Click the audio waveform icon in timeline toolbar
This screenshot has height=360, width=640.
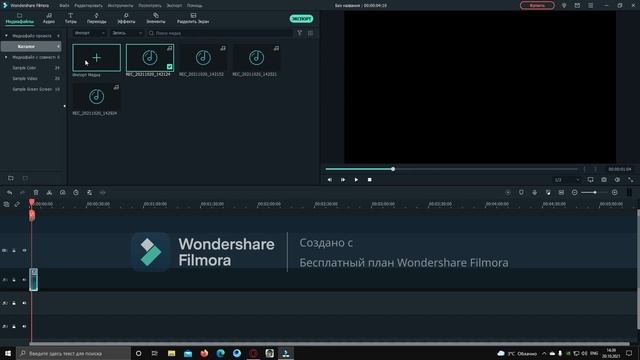103,192
